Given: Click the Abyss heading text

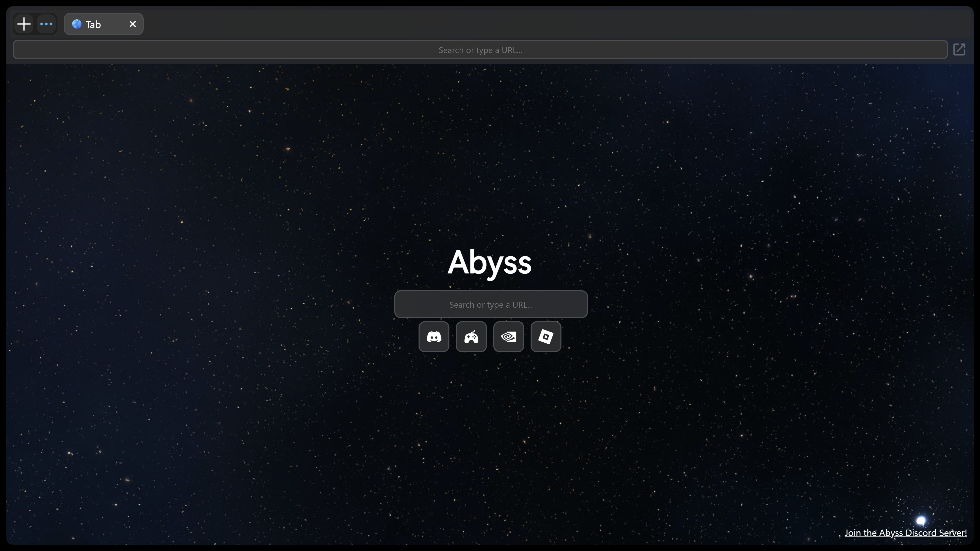Looking at the screenshot, I should click(x=489, y=262).
